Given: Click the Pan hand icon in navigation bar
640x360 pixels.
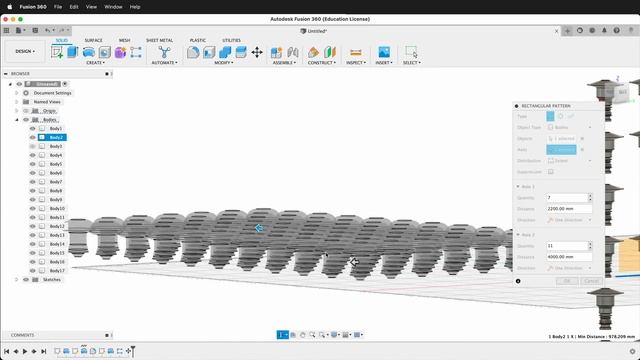Looking at the screenshot, I should pyautogui.click(x=302, y=335).
